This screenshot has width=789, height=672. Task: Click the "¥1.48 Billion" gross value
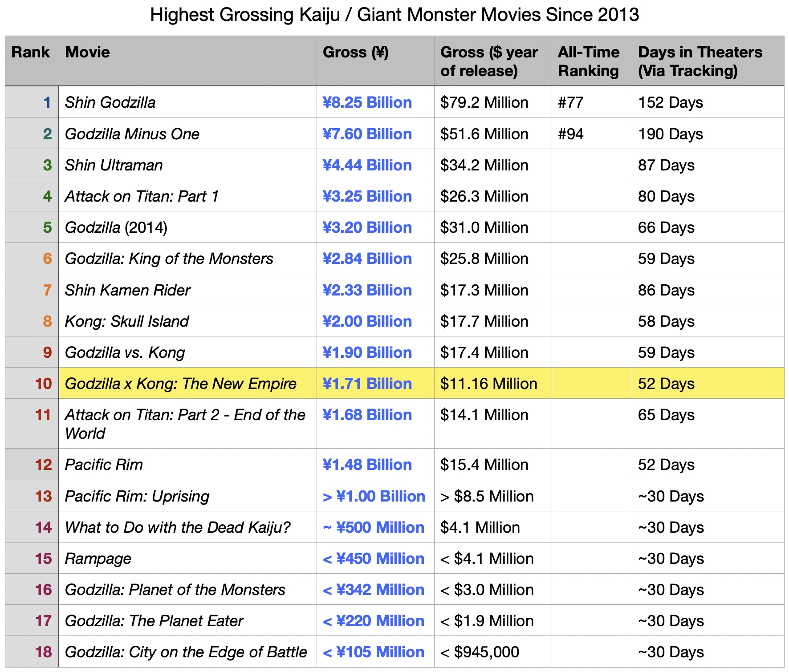[367, 465]
